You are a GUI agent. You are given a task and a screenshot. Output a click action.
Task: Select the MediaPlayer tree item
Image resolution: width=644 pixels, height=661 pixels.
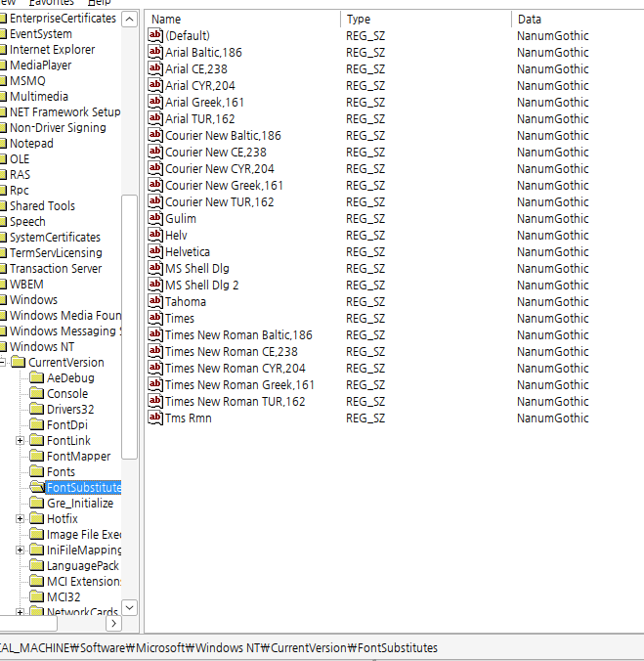[40, 65]
